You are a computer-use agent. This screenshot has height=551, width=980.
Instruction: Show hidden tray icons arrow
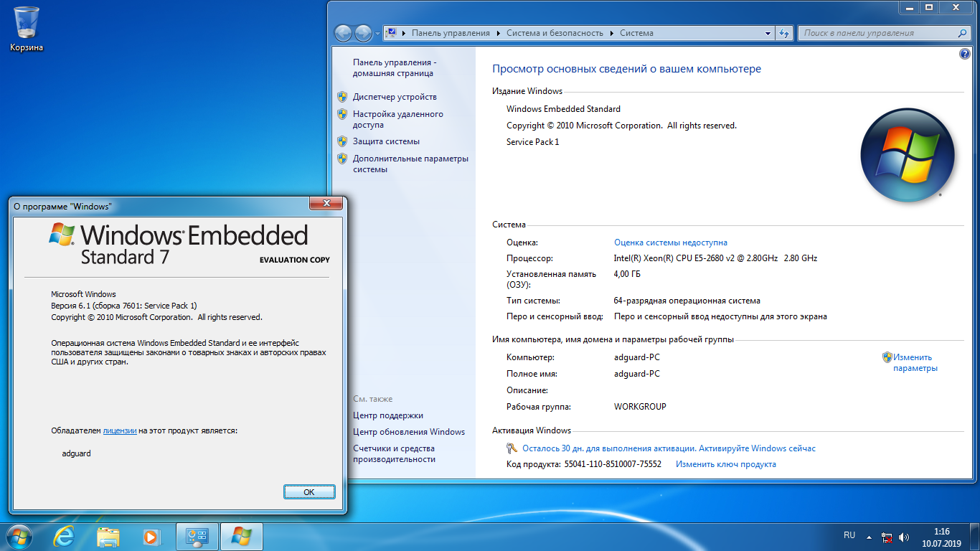[869, 537]
